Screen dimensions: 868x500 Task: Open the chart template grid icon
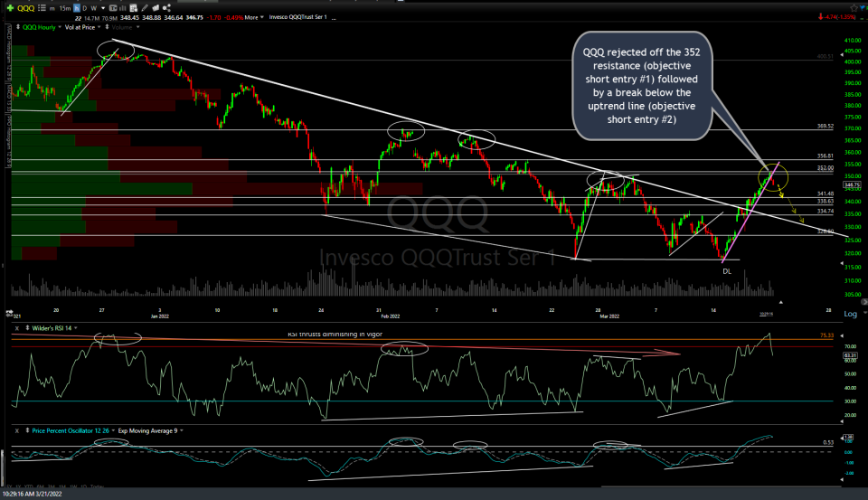tap(134, 8)
